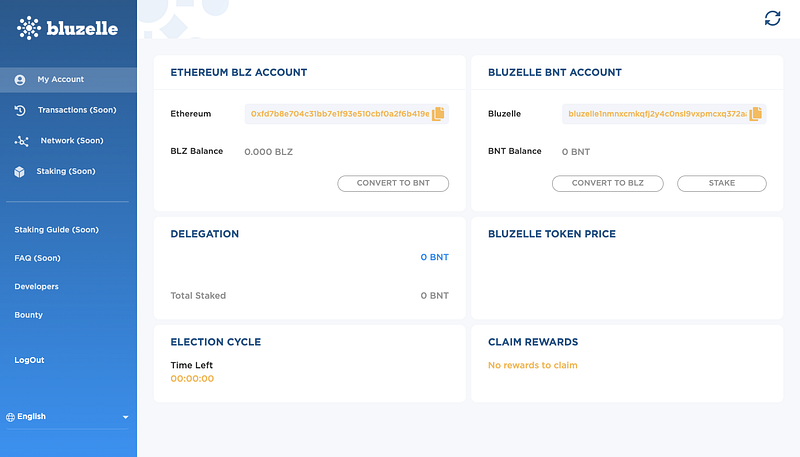
Task: Click the Network nodes icon
Action: [x=21, y=141]
